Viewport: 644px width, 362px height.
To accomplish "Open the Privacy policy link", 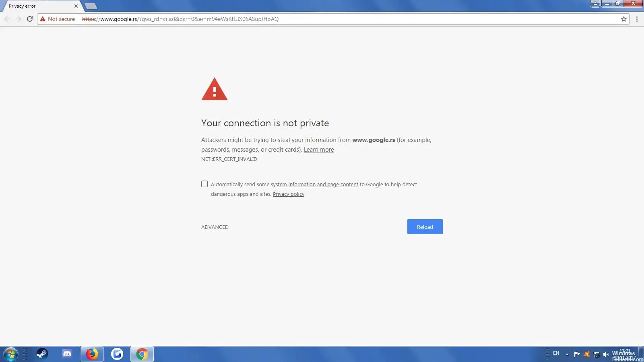I will [289, 194].
